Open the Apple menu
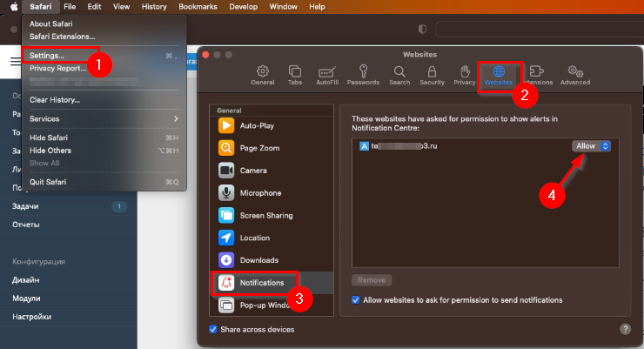This screenshot has width=644, height=349. coord(12,6)
